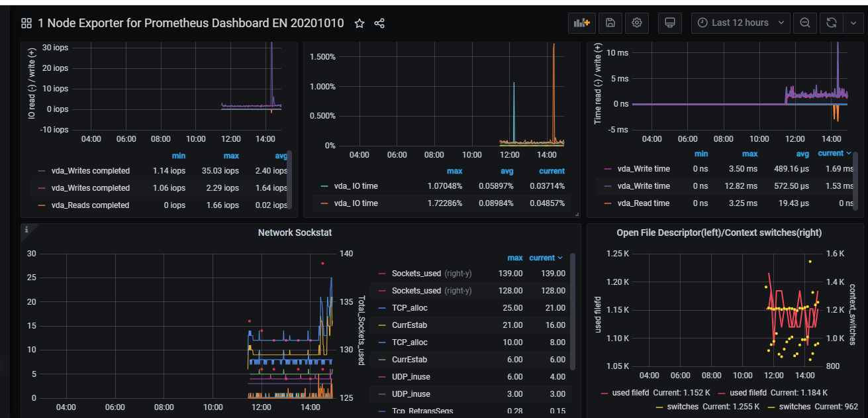Image resolution: width=868 pixels, height=418 pixels.
Task: Click the Add panel icon
Action: click(582, 23)
